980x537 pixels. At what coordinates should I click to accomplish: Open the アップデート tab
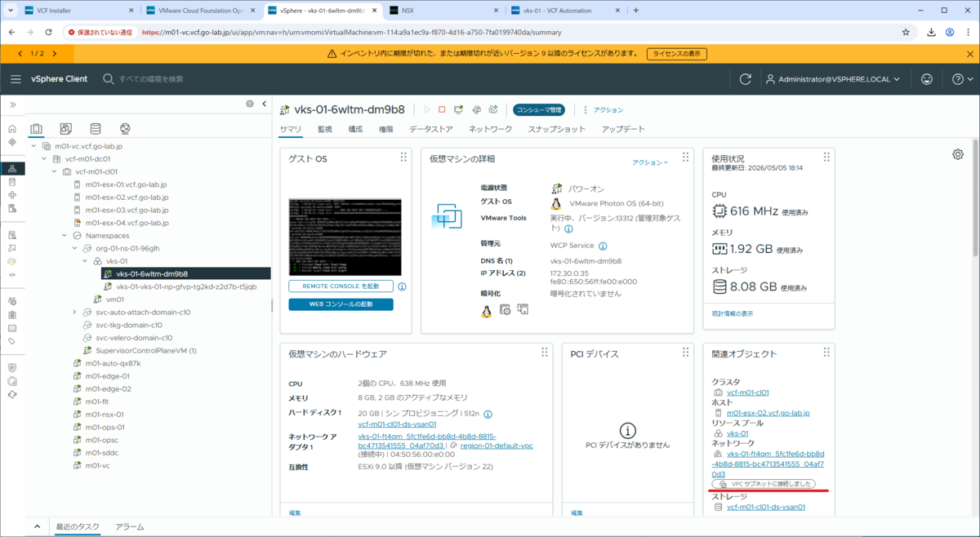tap(623, 129)
